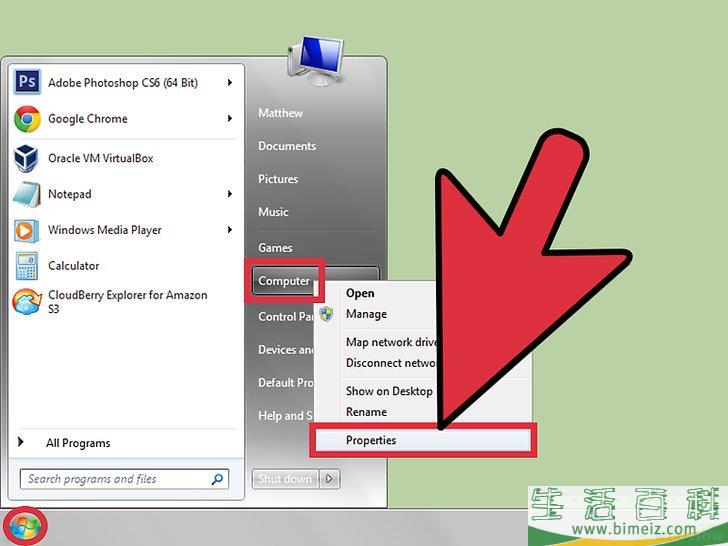Open Documents from Start menu
This screenshot has height=546, width=728.
coord(287,146)
